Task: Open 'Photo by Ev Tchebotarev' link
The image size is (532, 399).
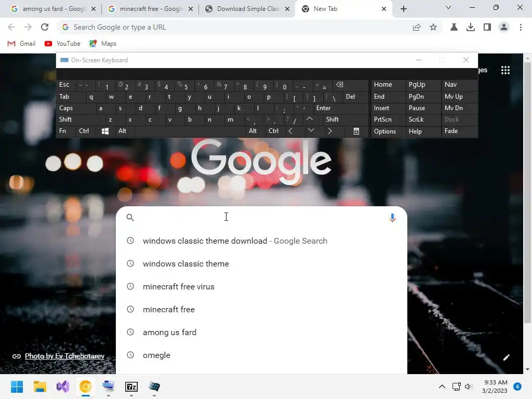Action: tap(64, 356)
